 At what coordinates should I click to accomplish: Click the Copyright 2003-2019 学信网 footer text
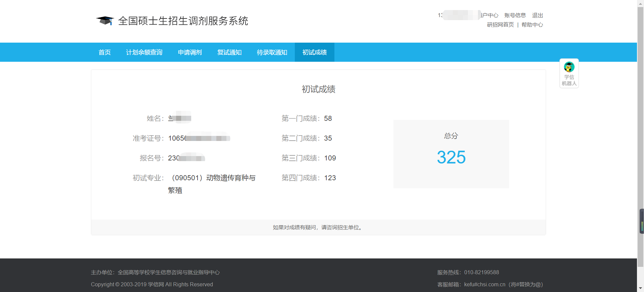[x=152, y=285]
